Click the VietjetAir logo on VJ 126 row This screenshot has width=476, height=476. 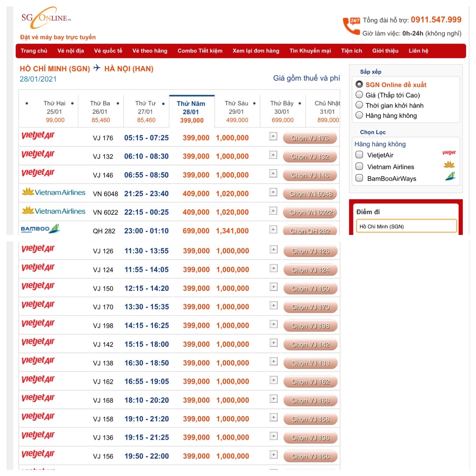38,248
